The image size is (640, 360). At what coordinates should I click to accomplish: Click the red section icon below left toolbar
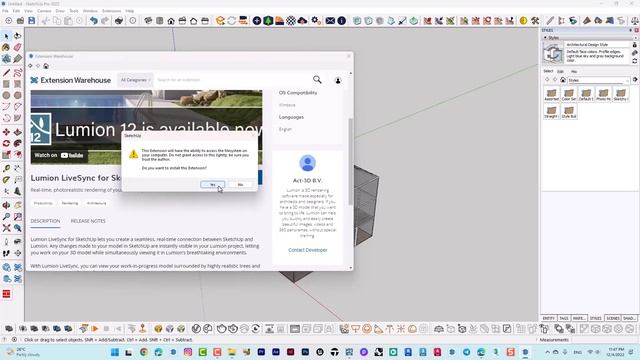pyautogui.click(x=6, y=294)
